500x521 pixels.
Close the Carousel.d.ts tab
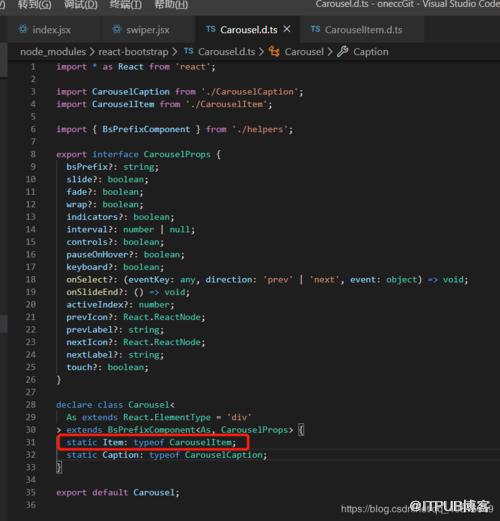point(287,29)
